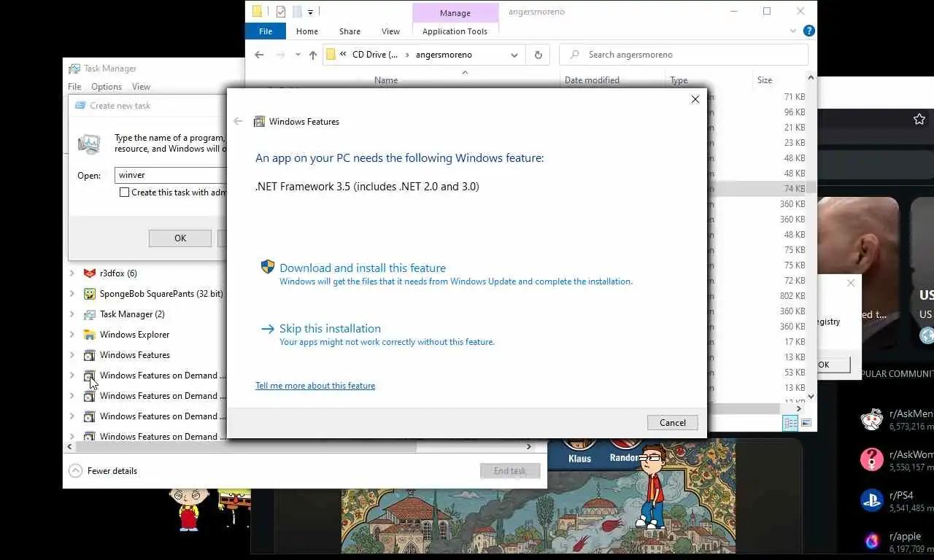Open the Application Tools tab

[455, 31]
